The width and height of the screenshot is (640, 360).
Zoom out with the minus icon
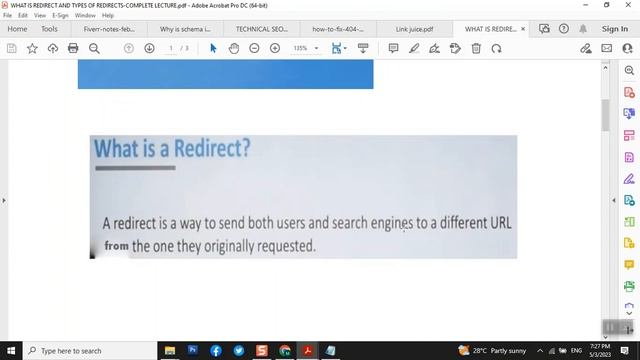tap(254, 48)
